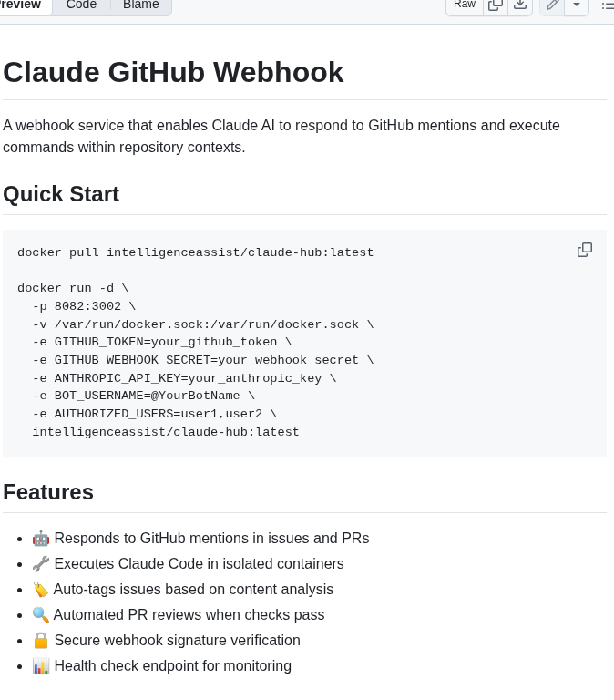
Task: Select the Preview tab
Action: pos(22,5)
